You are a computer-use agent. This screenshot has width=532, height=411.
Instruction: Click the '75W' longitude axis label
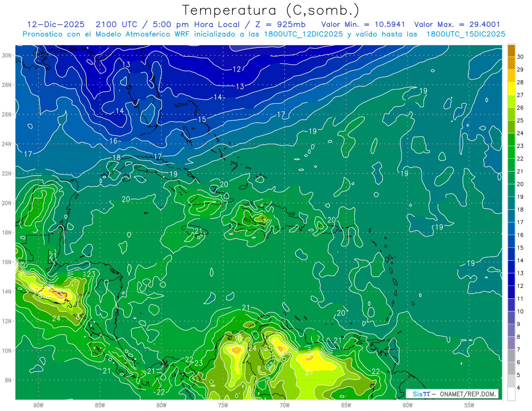point(223,405)
